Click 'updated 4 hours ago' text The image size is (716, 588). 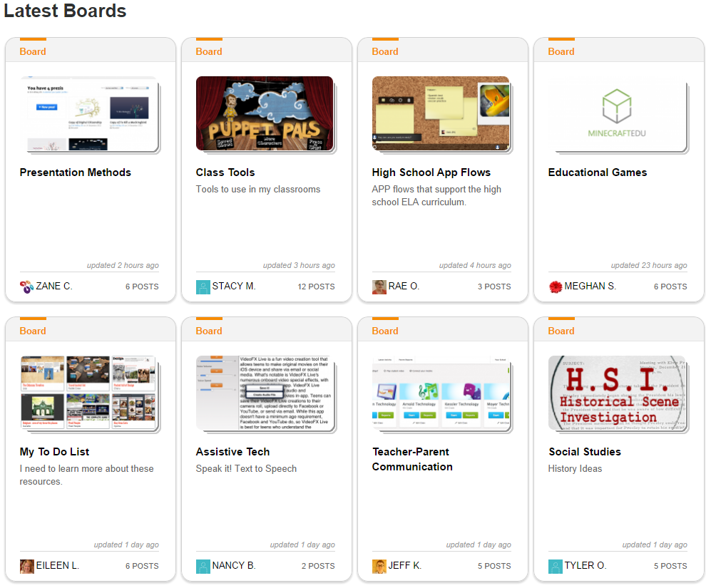point(475,266)
